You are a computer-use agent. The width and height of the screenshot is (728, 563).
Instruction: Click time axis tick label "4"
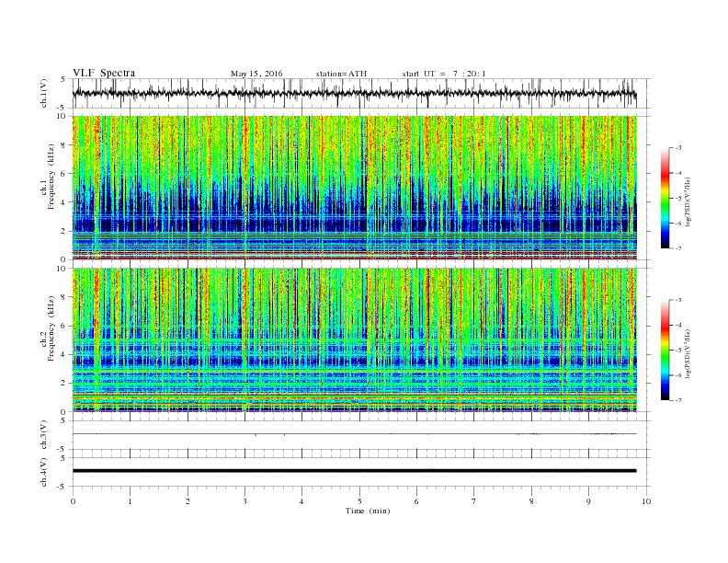tap(301, 501)
